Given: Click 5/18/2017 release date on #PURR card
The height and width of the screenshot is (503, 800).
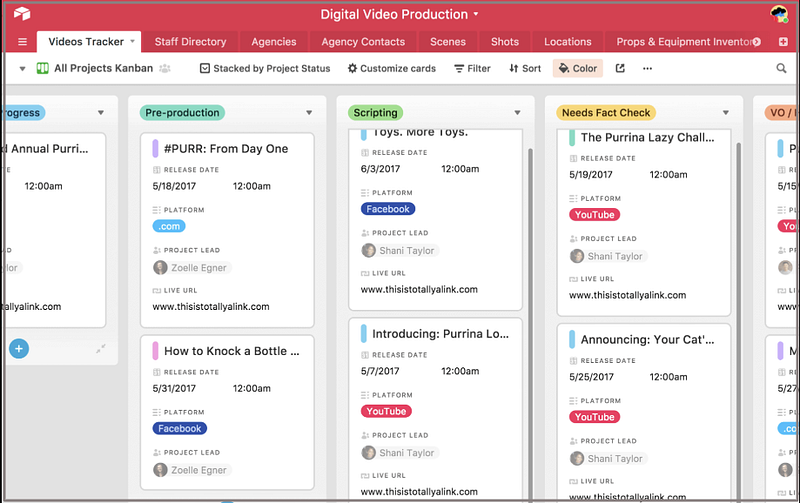Looking at the screenshot, I should [x=174, y=186].
